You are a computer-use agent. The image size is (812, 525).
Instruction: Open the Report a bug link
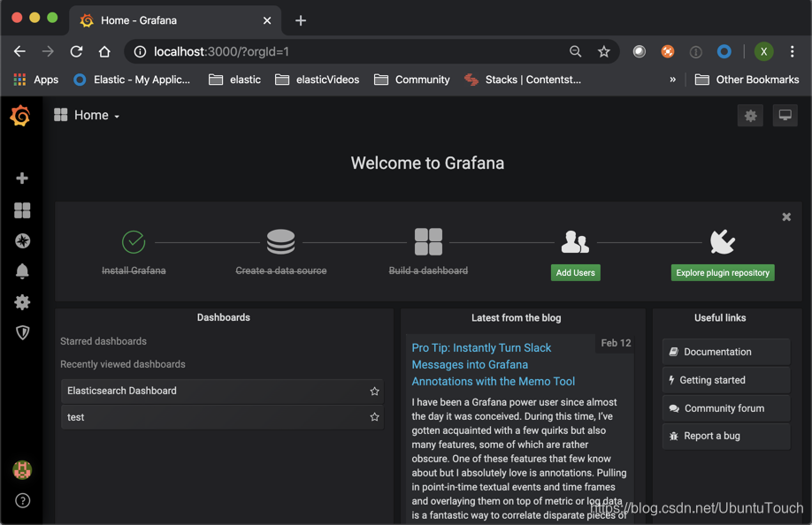click(726, 436)
